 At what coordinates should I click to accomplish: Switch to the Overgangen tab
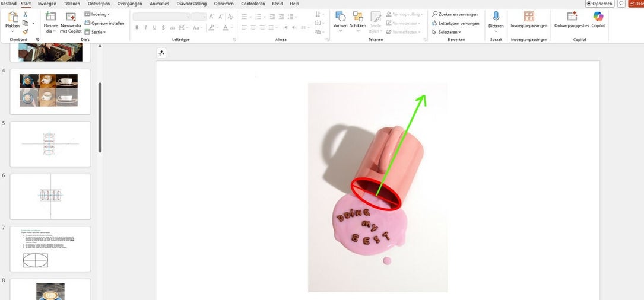(130, 4)
